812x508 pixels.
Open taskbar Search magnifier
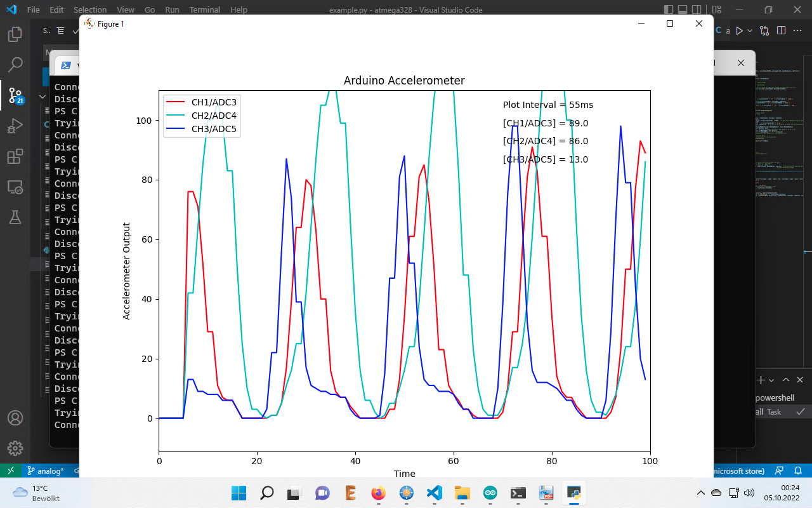[267, 493]
